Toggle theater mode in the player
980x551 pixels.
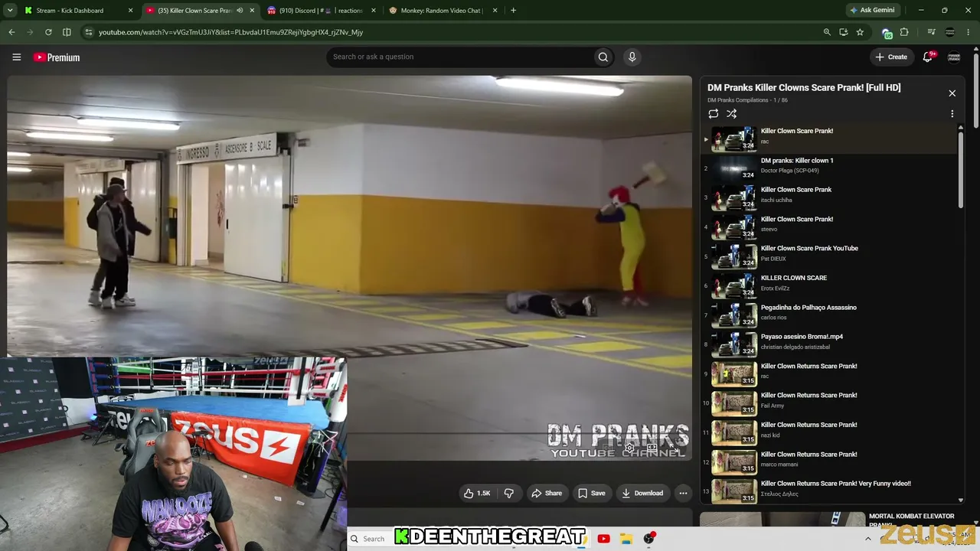pyautogui.click(x=652, y=448)
